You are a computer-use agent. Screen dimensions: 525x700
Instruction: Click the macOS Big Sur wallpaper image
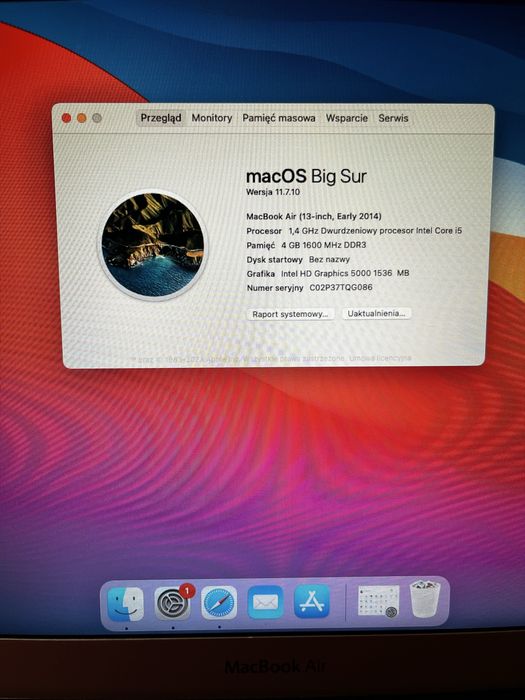click(153, 245)
